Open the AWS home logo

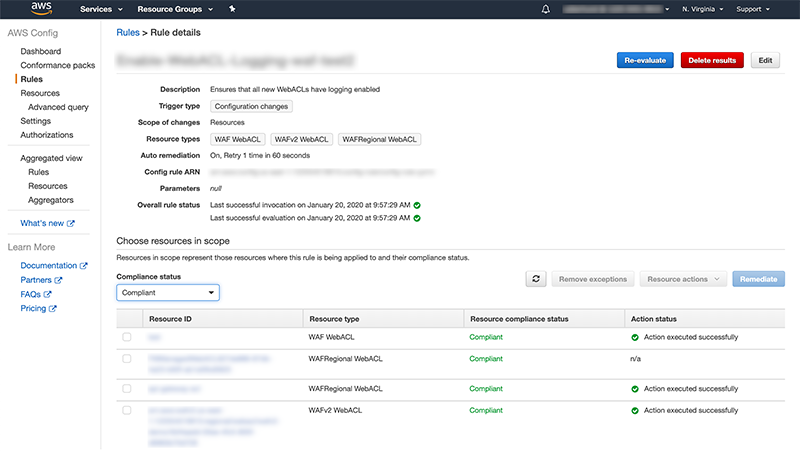tap(41, 9)
